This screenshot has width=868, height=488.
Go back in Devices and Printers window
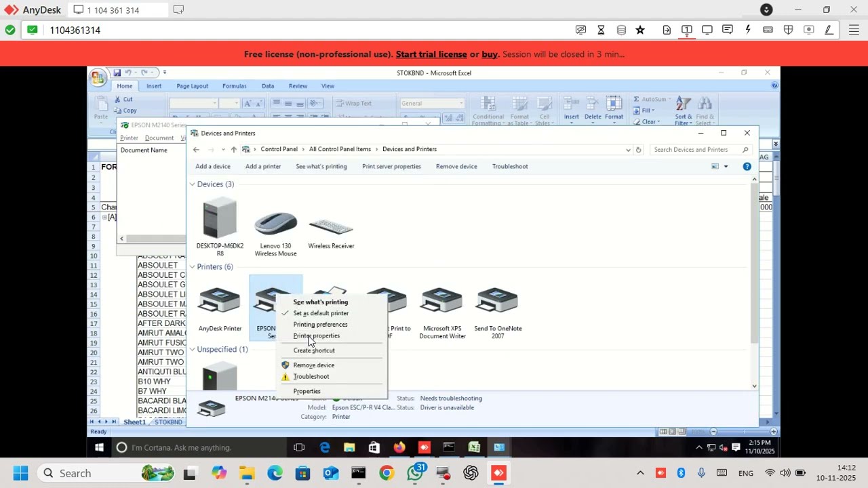coord(196,149)
